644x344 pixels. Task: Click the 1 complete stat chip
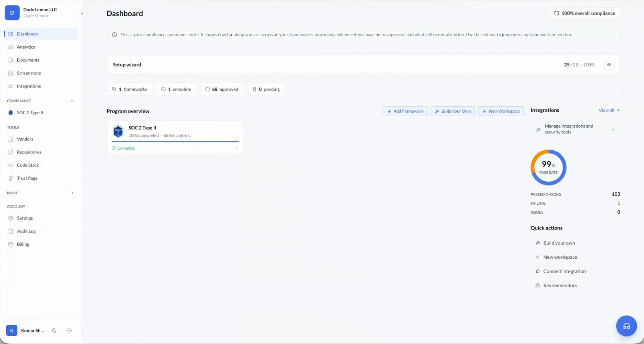point(176,89)
